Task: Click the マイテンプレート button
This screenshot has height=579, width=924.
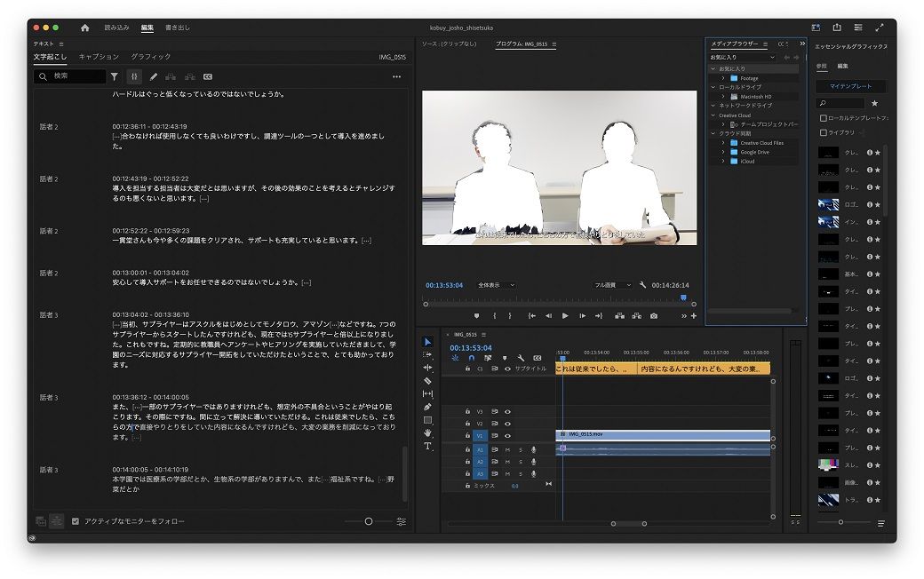Action: click(x=850, y=86)
